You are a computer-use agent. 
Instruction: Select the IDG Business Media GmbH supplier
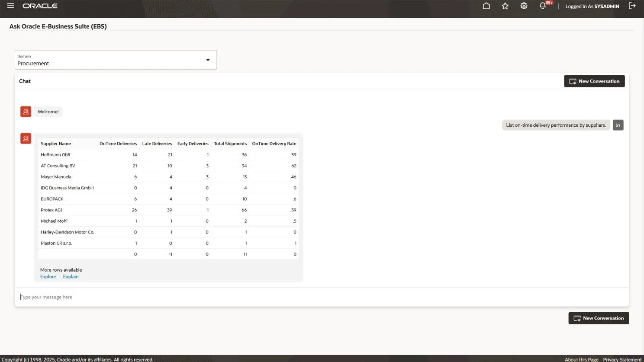(67, 188)
